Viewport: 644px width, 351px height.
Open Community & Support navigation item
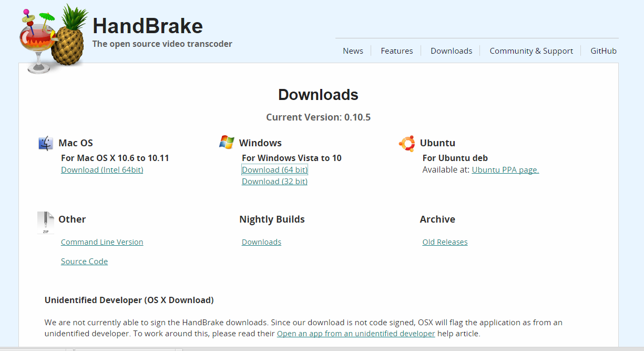pos(531,51)
